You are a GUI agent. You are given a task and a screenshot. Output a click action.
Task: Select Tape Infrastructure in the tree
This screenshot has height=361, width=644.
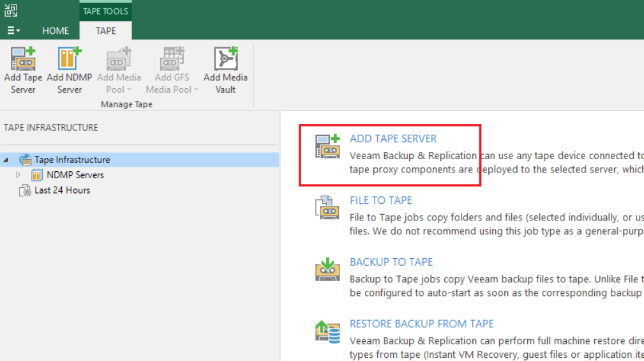72,160
